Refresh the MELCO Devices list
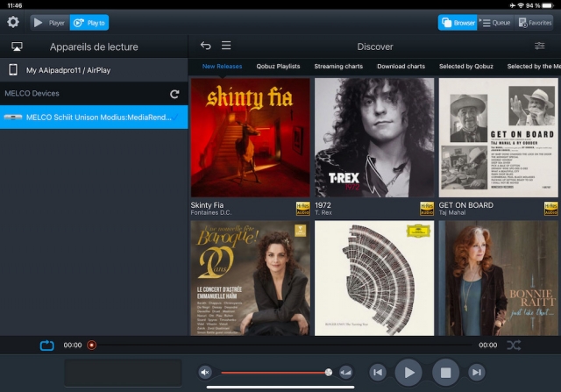Viewport: 561px width, 392px height. pos(174,94)
